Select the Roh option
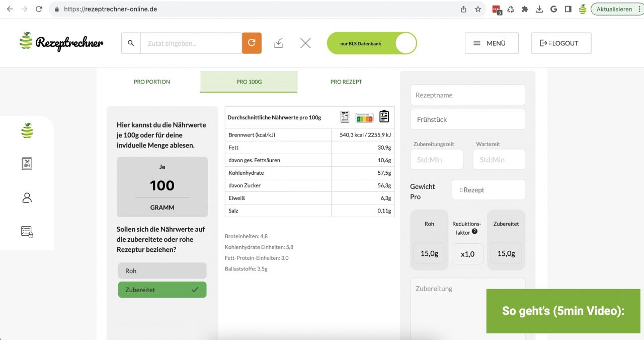Viewport: 644px width, 340px height. (x=162, y=270)
